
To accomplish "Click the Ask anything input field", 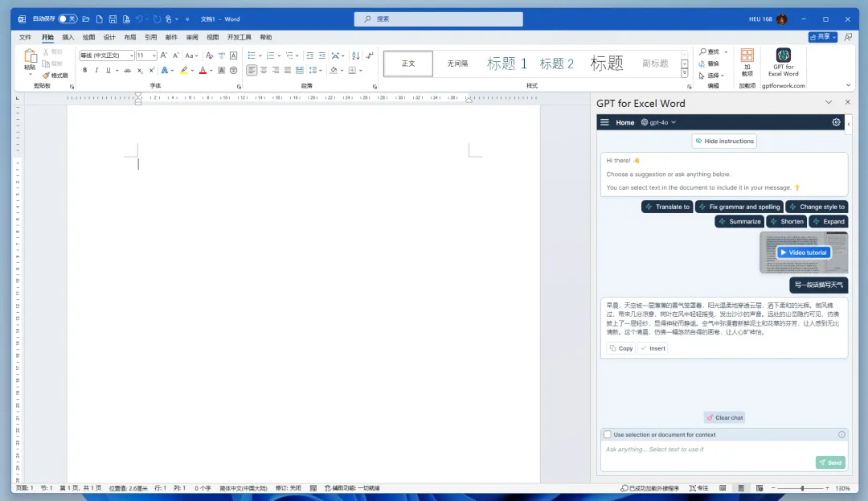I will click(709, 450).
